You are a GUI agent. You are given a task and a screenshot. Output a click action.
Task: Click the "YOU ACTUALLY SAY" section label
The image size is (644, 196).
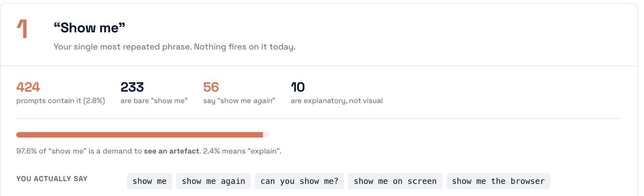click(52, 179)
